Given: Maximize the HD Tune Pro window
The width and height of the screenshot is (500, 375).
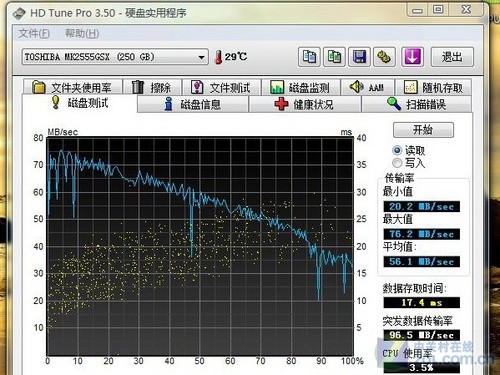Looking at the screenshot, I should point(438,10).
